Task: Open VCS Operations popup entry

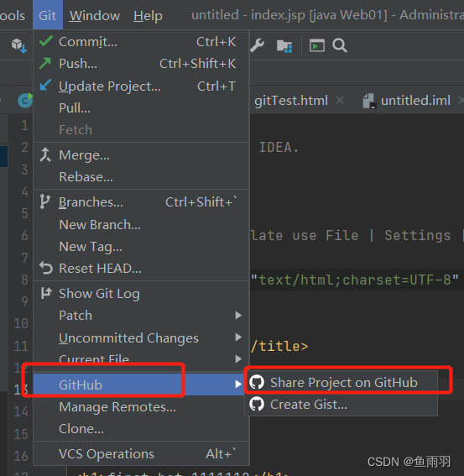Action: (141, 454)
